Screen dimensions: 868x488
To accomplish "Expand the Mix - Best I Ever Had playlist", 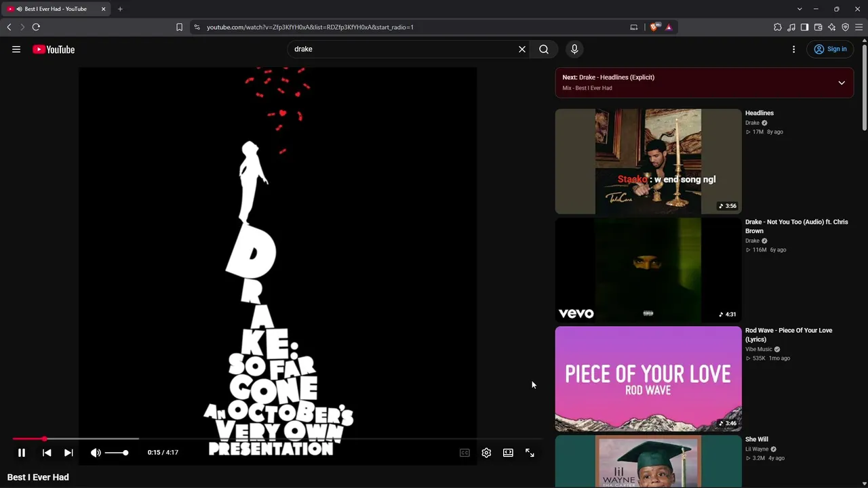I will pos(842,83).
